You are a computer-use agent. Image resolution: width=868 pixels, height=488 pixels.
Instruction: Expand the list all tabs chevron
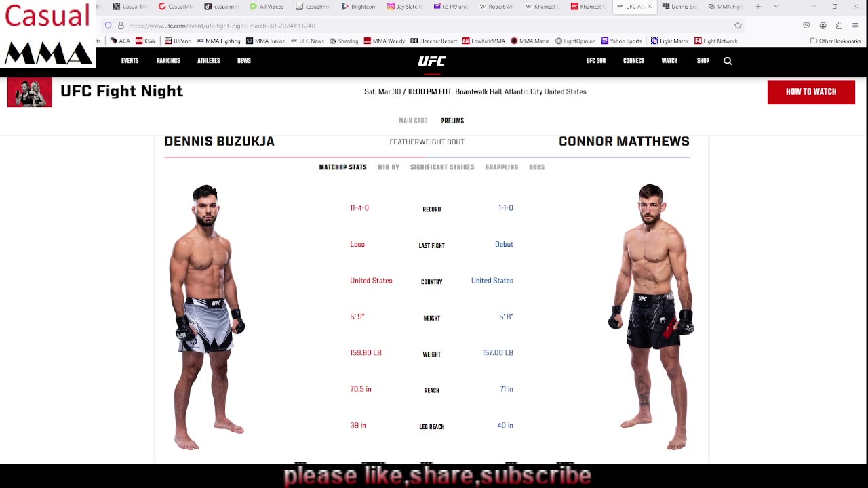(x=776, y=7)
